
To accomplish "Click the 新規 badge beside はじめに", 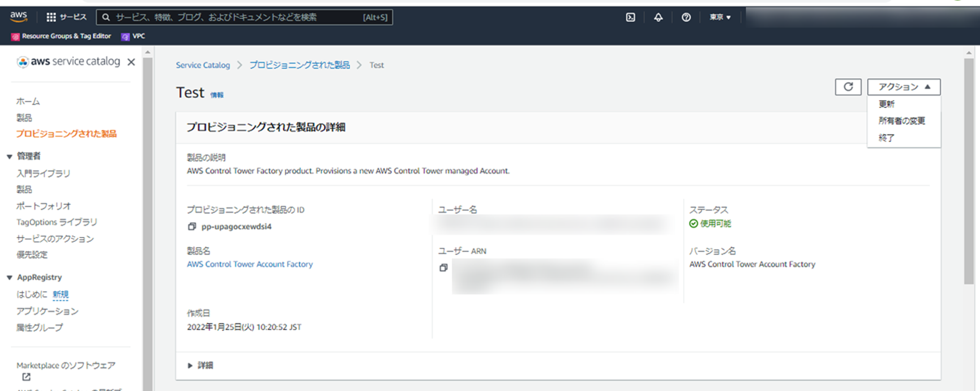I will (x=61, y=294).
